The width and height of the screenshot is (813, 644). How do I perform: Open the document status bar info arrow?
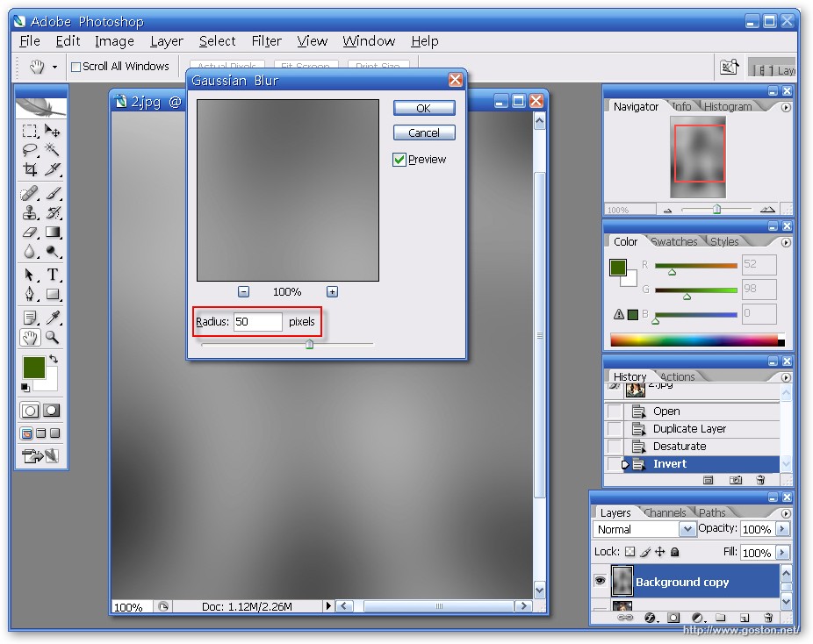click(x=328, y=605)
